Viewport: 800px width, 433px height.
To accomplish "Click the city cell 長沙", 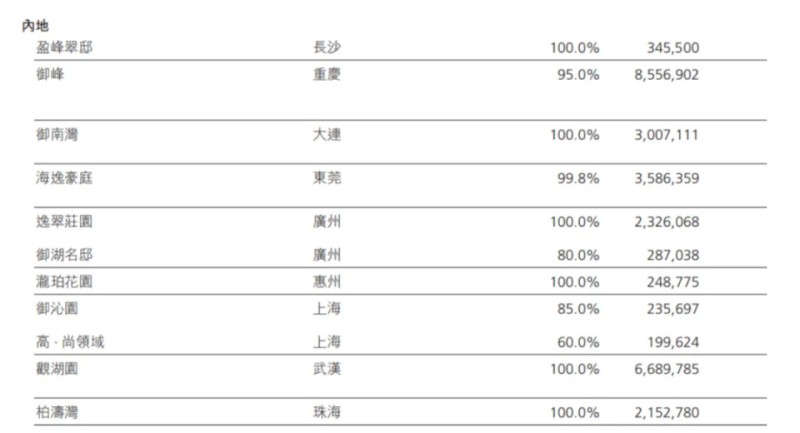I will point(327,47).
